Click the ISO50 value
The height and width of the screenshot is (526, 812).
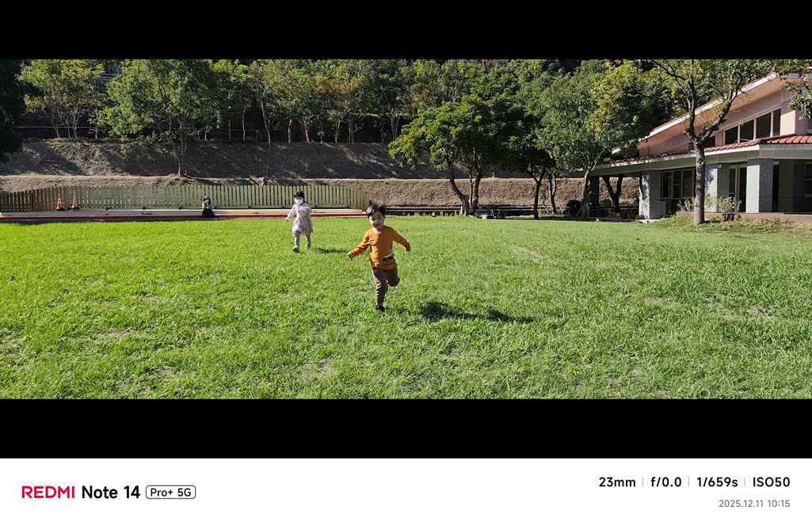point(771,482)
